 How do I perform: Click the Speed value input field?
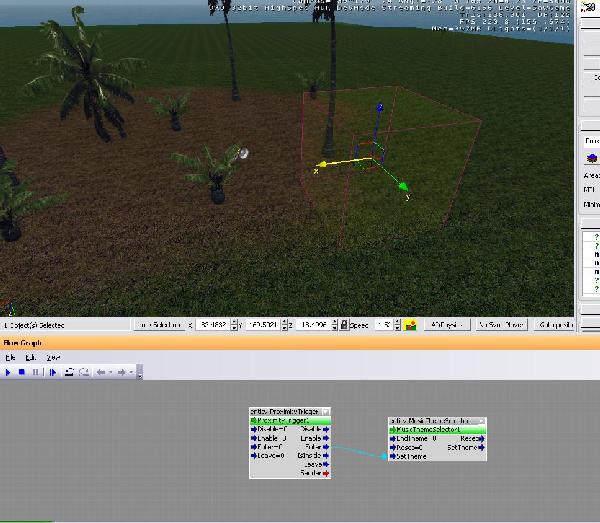(384, 325)
